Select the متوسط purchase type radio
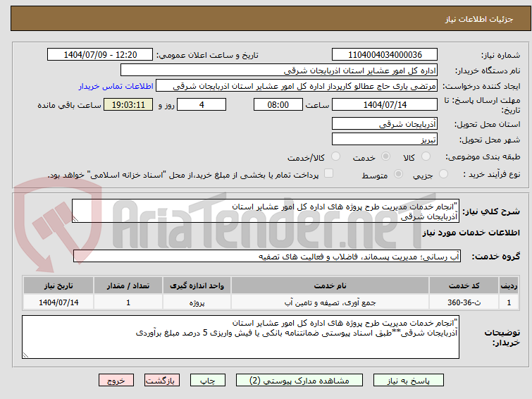The width and height of the screenshot is (532, 399). pyautogui.click(x=398, y=174)
